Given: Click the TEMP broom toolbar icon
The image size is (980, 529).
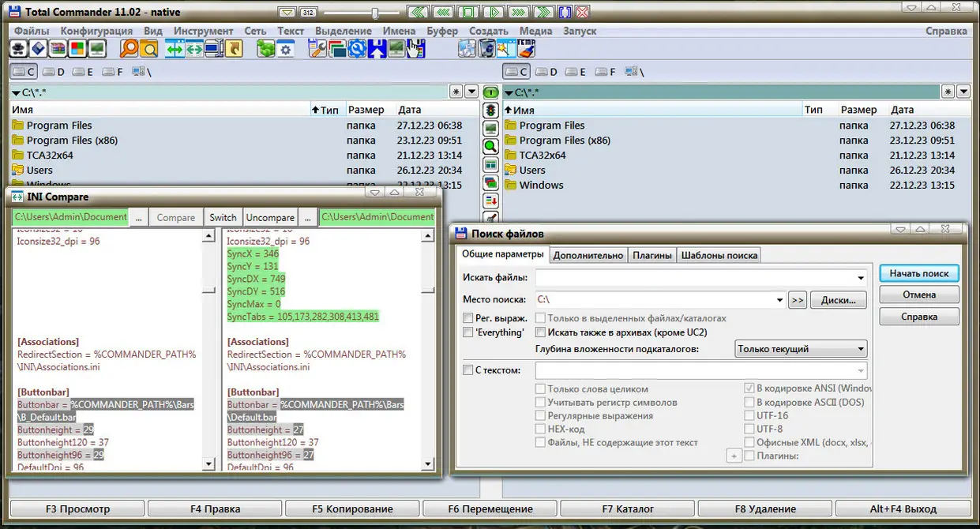Looking at the screenshot, I should click(x=525, y=48).
